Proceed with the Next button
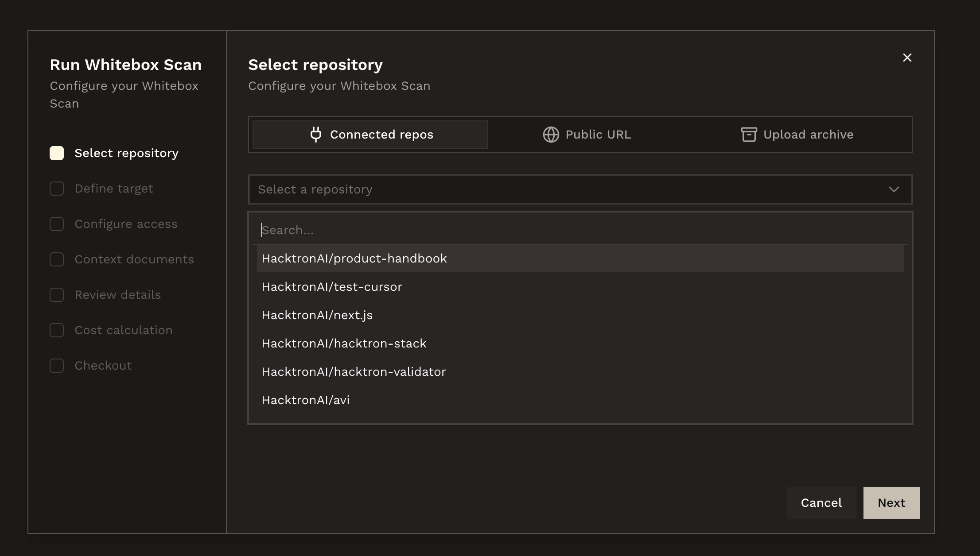This screenshot has height=556, width=980. pyautogui.click(x=891, y=503)
